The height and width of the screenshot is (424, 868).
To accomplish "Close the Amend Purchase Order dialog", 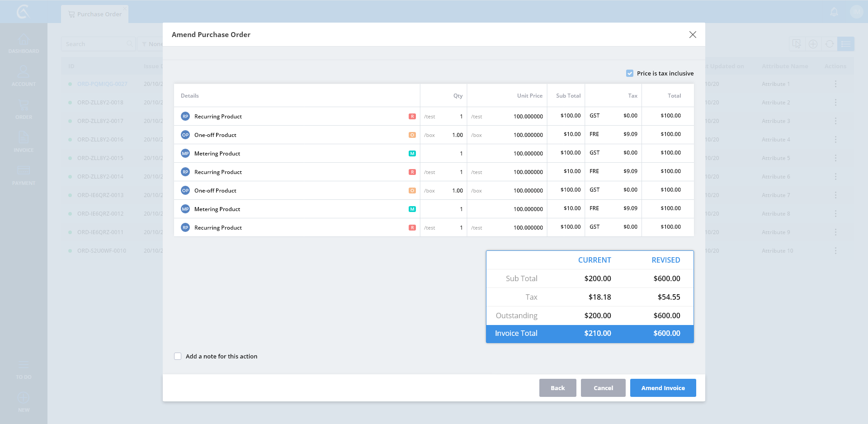I will coord(693,35).
